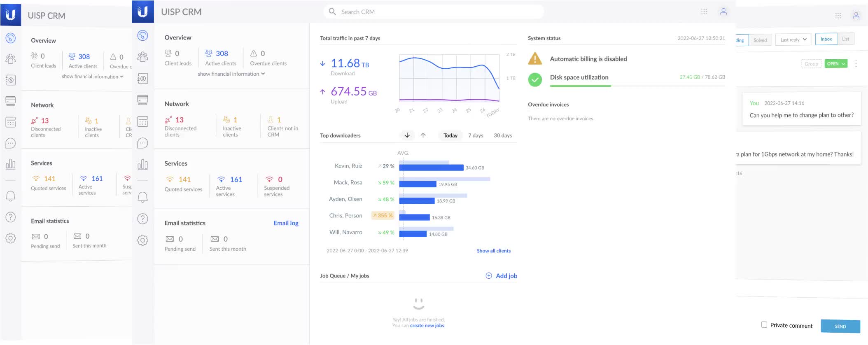Switch ticket view to List
Screen dimensions: 868x345
tap(845, 39)
